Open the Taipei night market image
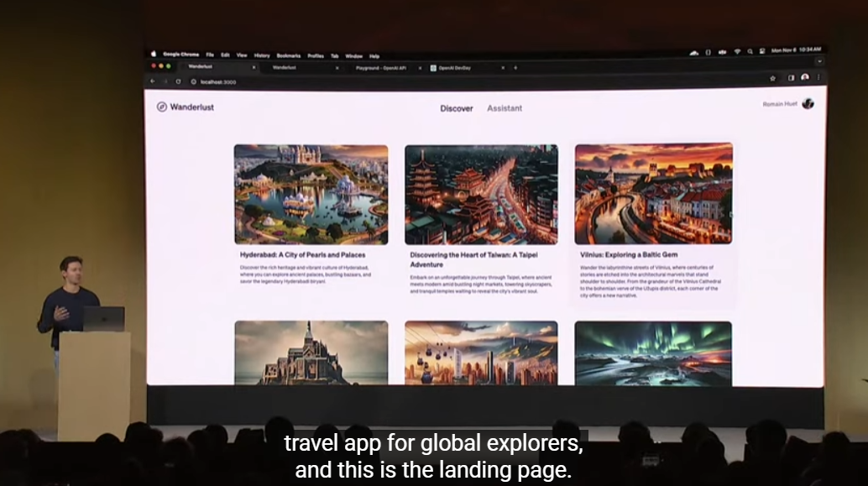The image size is (868, 486). [x=481, y=195]
